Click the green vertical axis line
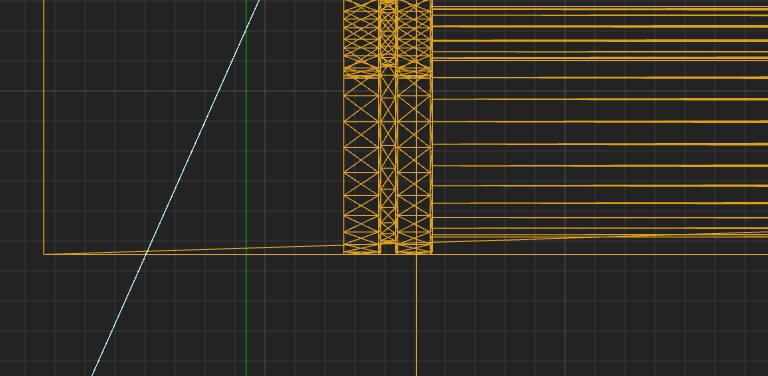 246,188
